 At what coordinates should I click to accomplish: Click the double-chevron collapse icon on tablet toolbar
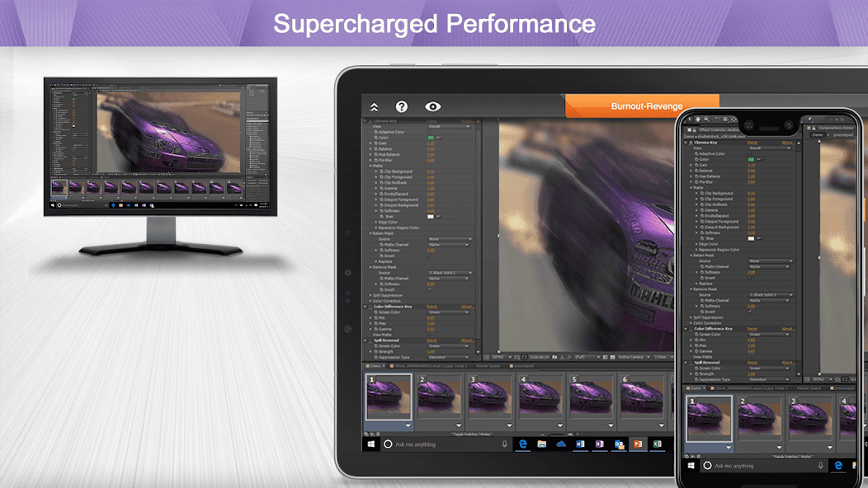(x=375, y=107)
